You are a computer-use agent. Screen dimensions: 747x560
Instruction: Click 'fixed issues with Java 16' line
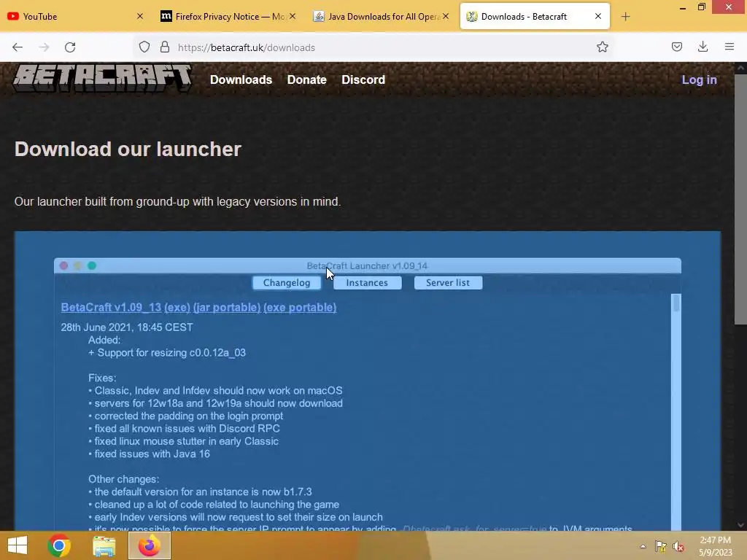coord(149,454)
